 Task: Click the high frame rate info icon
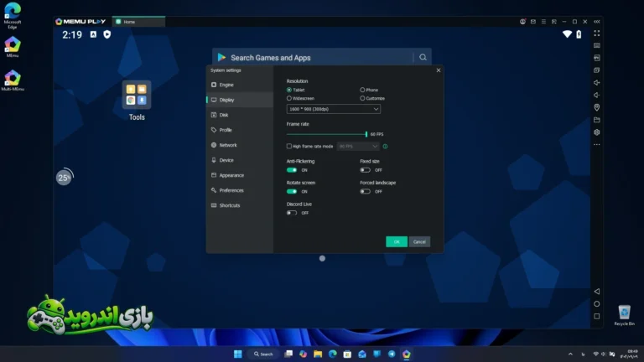[x=385, y=146]
